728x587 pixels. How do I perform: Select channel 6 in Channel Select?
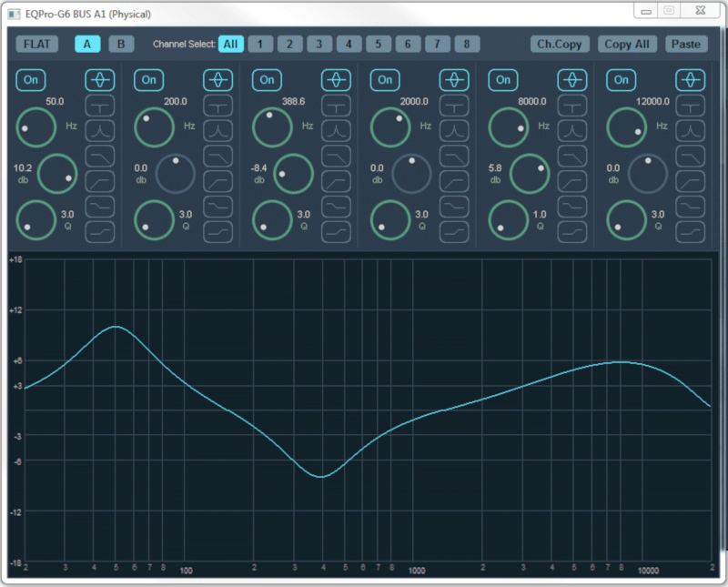tap(408, 44)
